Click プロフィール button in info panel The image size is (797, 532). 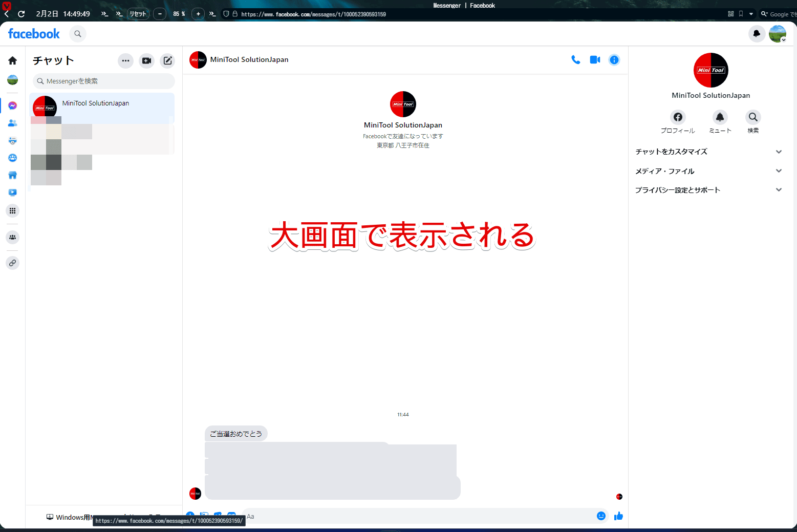pos(678,122)
